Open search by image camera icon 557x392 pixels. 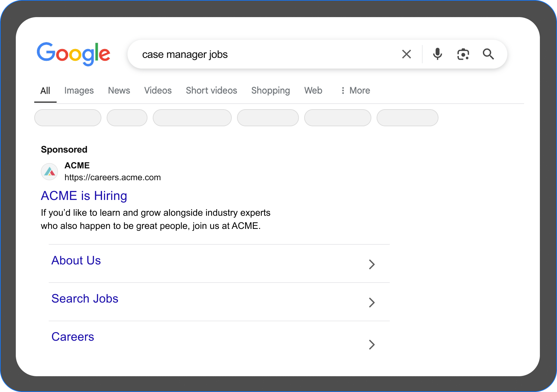click(463, 54)
